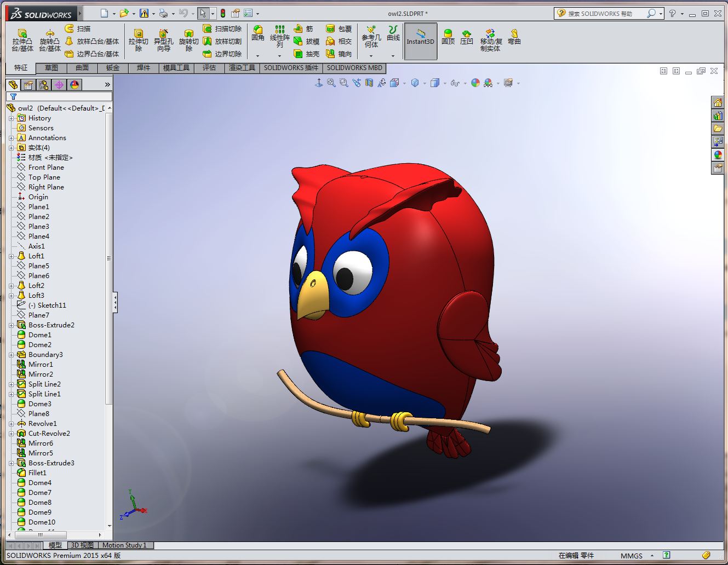Select the PropertyManager tab icon
The height and width of the screenshot is (565, 728).
pos(28,85)
